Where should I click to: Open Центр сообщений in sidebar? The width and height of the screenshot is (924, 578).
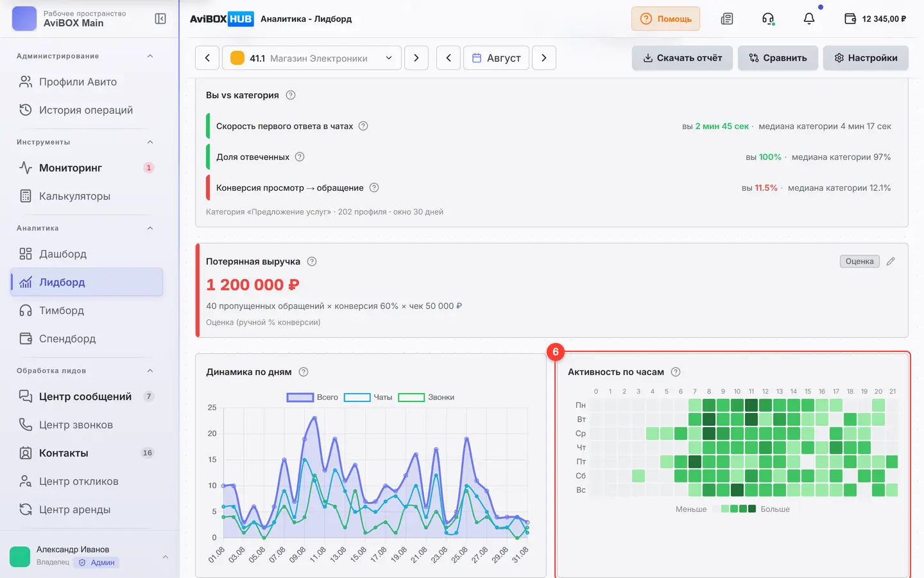click(x=87, y=396)
